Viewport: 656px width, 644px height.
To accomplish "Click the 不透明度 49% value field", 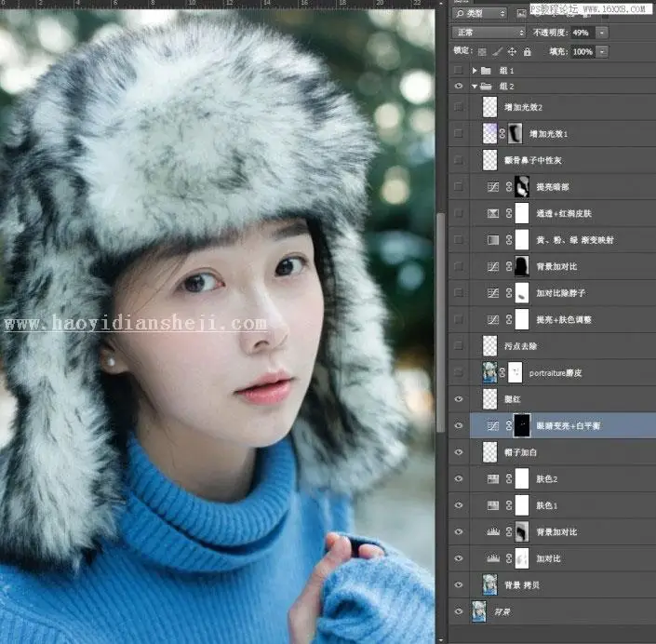I will (582, 33).
